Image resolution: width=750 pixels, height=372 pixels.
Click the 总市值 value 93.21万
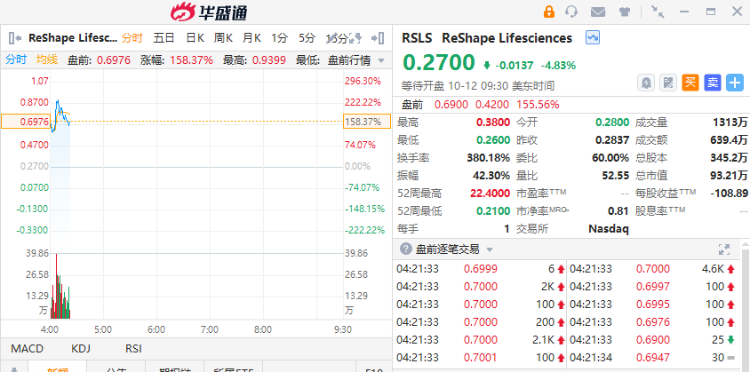click(x=728, y=175)
